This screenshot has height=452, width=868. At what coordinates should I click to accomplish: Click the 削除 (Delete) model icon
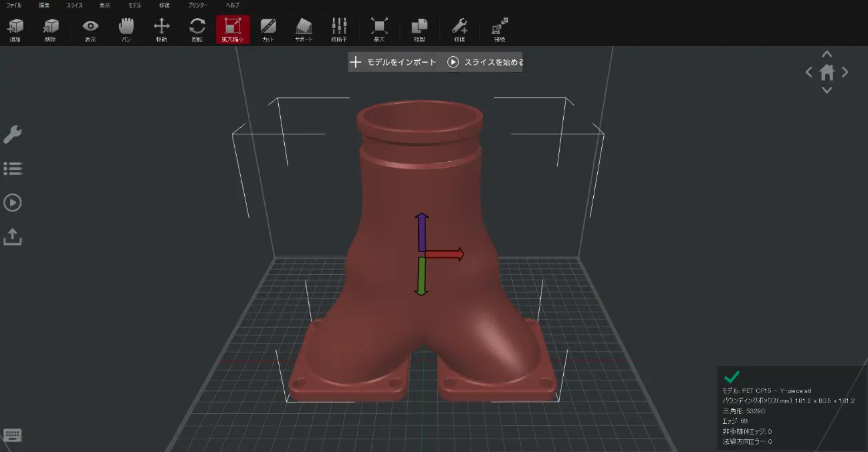click(x=50, y=29)
